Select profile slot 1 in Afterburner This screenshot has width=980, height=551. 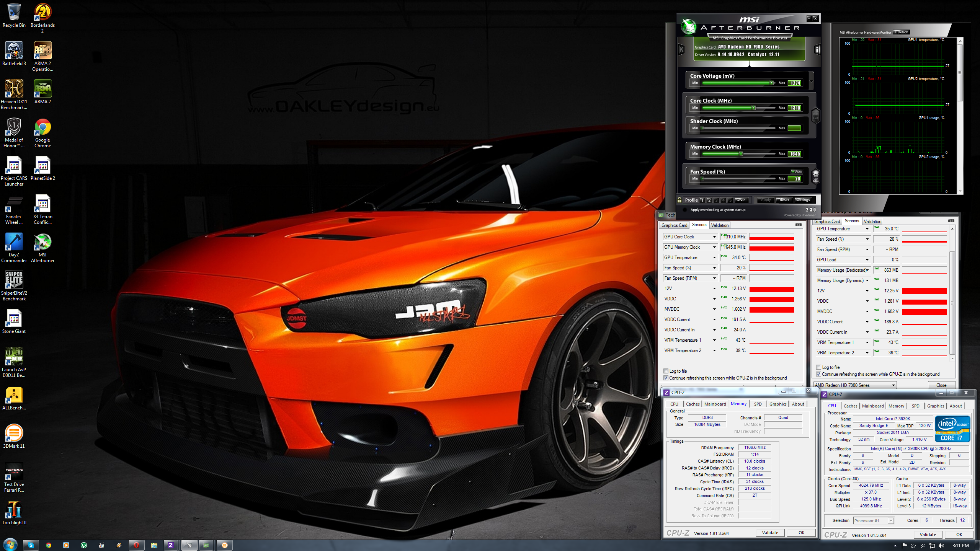702,200
